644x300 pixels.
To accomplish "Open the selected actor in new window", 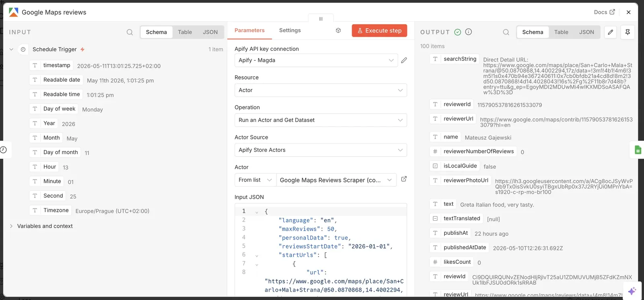I will coord(404,179).
